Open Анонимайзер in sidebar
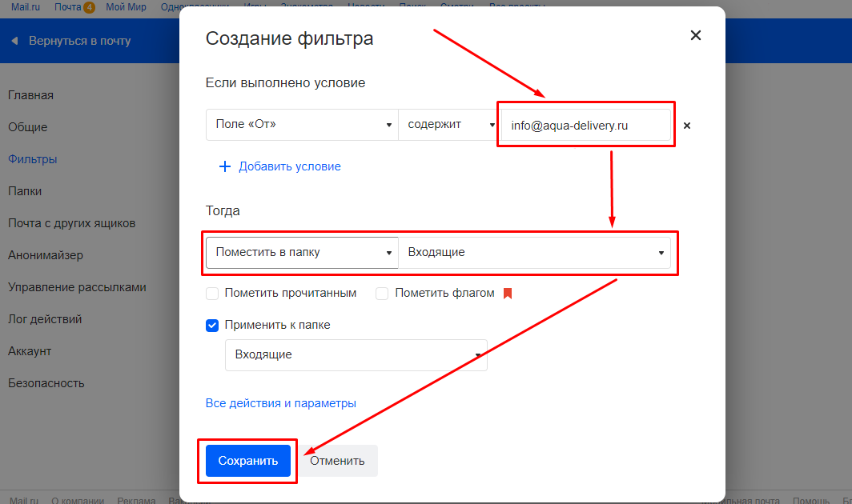 [46, 255]
